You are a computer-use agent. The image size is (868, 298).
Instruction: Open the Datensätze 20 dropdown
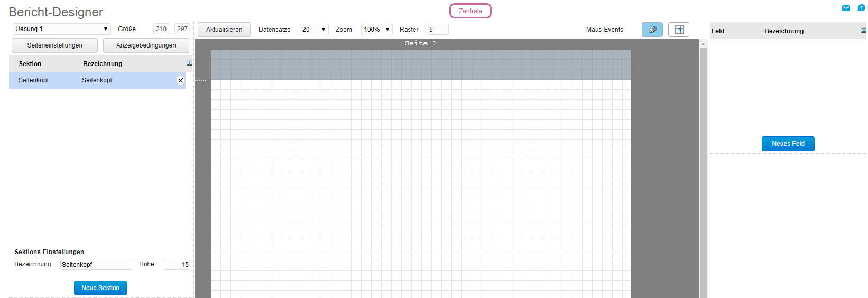[x=314, y=30]
